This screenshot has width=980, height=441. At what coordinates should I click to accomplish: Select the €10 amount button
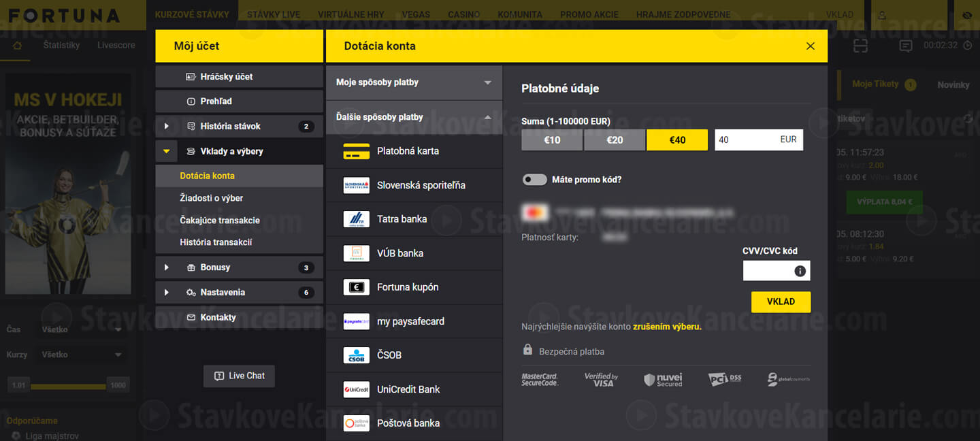552,140
